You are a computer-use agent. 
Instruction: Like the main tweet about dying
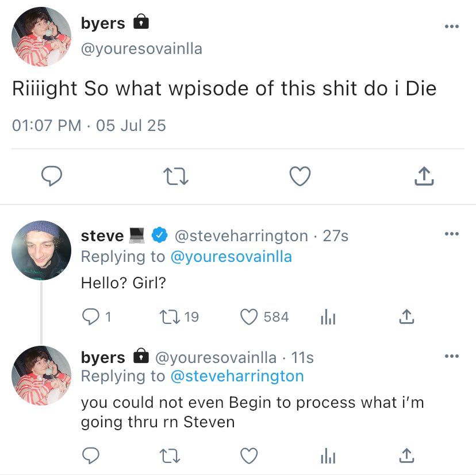click(x=300, y=177)
